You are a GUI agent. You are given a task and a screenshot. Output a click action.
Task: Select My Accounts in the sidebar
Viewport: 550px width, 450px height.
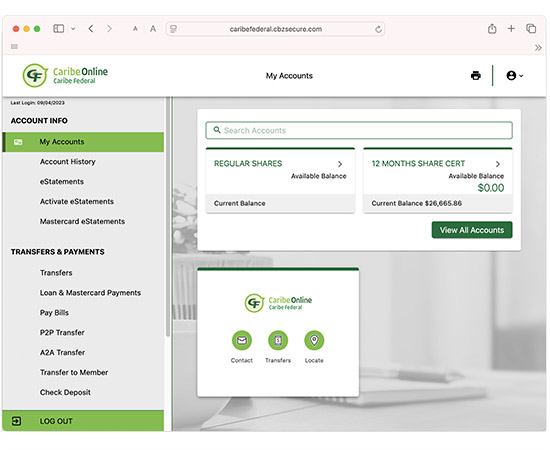click(x=83, y=142)
